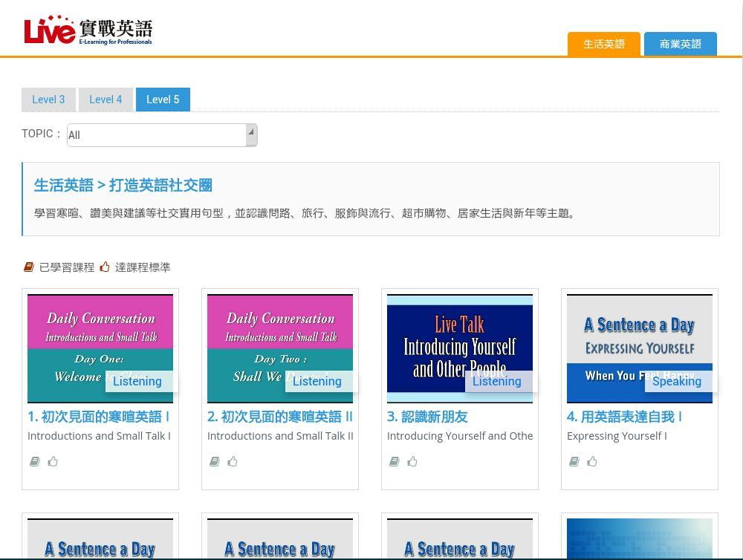The width and height of the screenshot is (743, 560).
Task: Click the book icon under 用英語表達自我 I
Action: click(574, 461)
